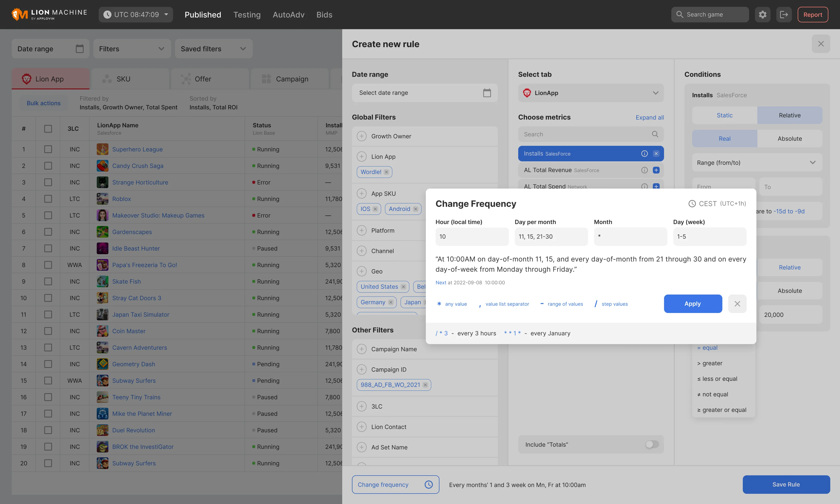Viewport: 840px width, 504px height.
Task: Open the Report button
Action: (813, 15)
